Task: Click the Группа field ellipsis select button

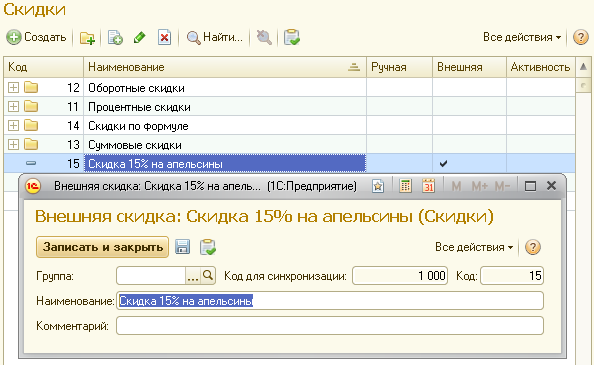Action: (x=192, y=276)
